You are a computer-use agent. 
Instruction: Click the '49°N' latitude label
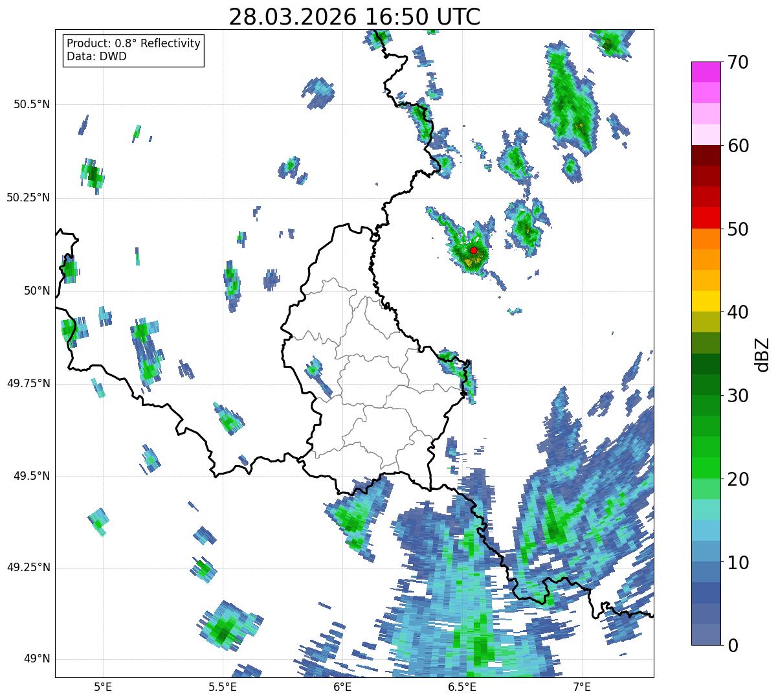point(38,659)
